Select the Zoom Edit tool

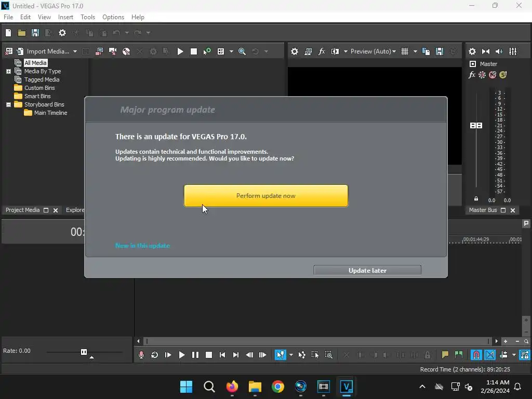click(x=328, y=355)
